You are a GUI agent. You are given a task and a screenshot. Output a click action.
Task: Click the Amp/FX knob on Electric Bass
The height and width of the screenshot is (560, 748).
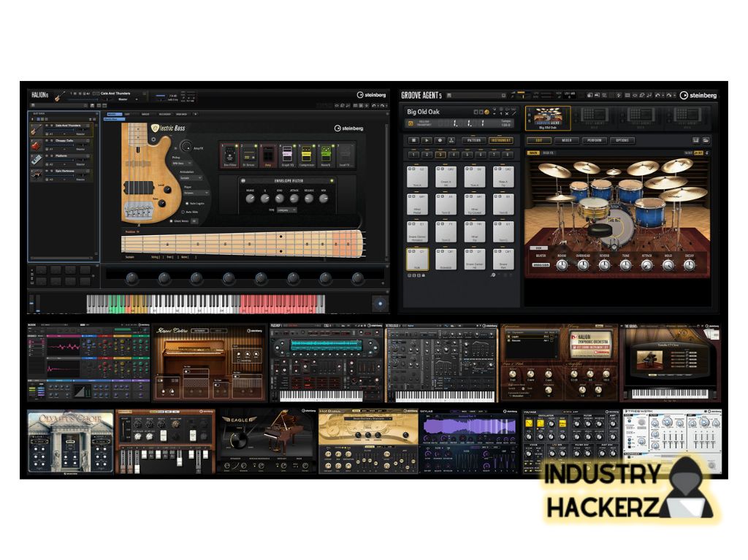point(186,146)
